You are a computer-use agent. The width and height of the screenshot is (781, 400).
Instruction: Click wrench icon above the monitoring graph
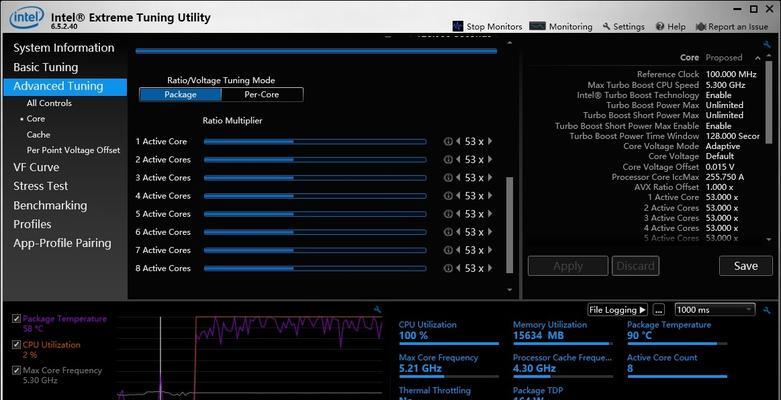point(378,310)
